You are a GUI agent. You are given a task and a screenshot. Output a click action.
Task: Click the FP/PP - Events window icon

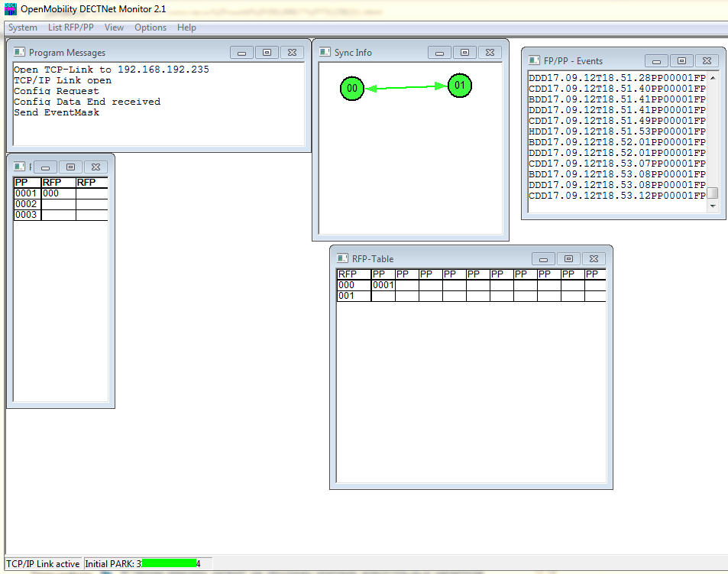[534, 60]
